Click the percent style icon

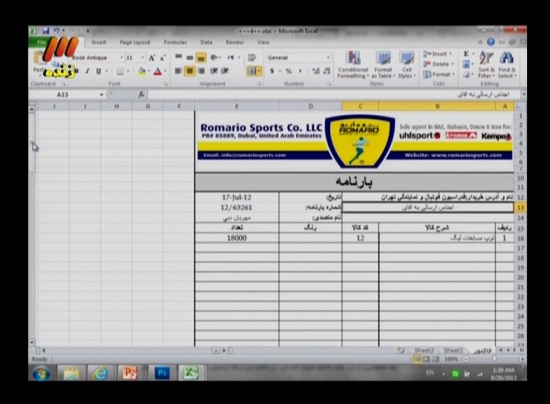(x=288, y=71)
